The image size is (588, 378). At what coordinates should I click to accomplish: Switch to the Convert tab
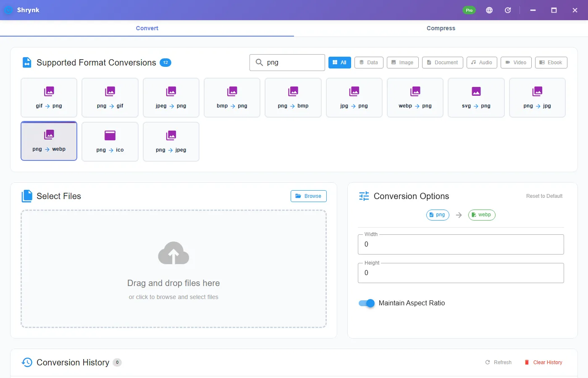pyautogui.click(x=147, y=28)
